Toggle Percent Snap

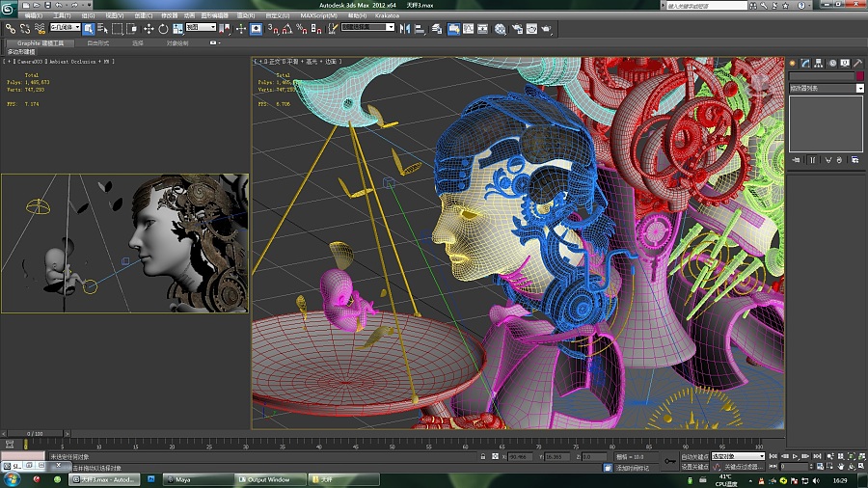pos(302,28)
